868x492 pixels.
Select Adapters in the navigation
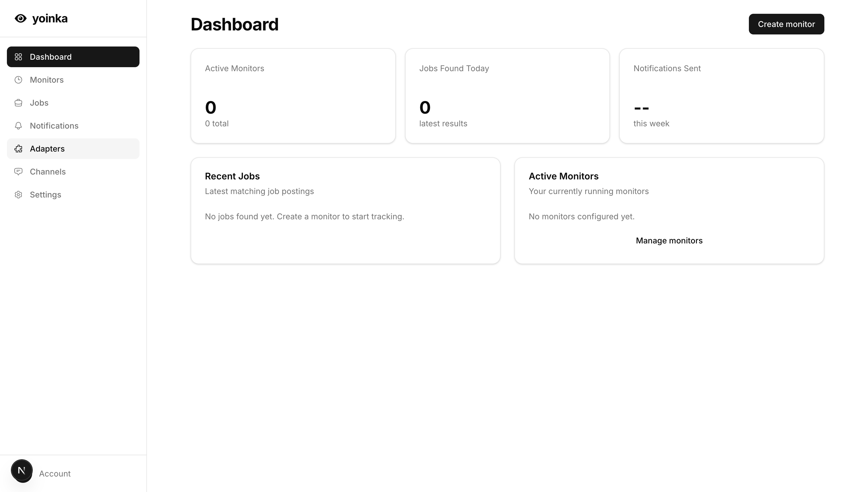click(47, 149)
